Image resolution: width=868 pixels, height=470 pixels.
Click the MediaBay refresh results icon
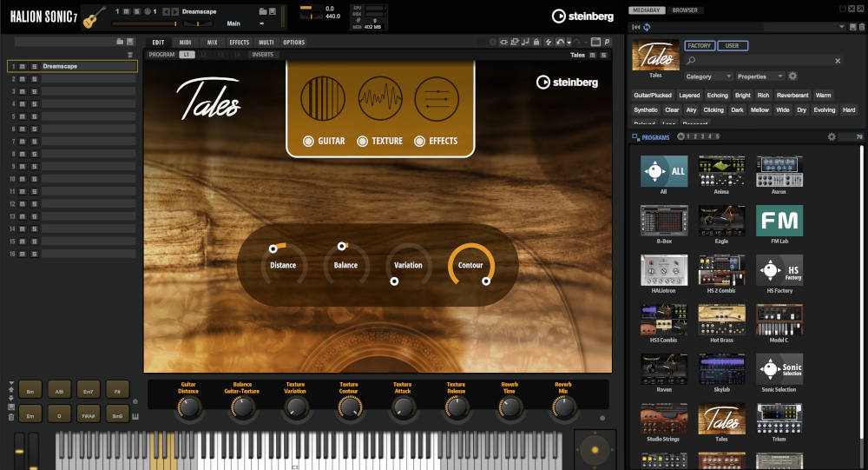pos(648,27)
